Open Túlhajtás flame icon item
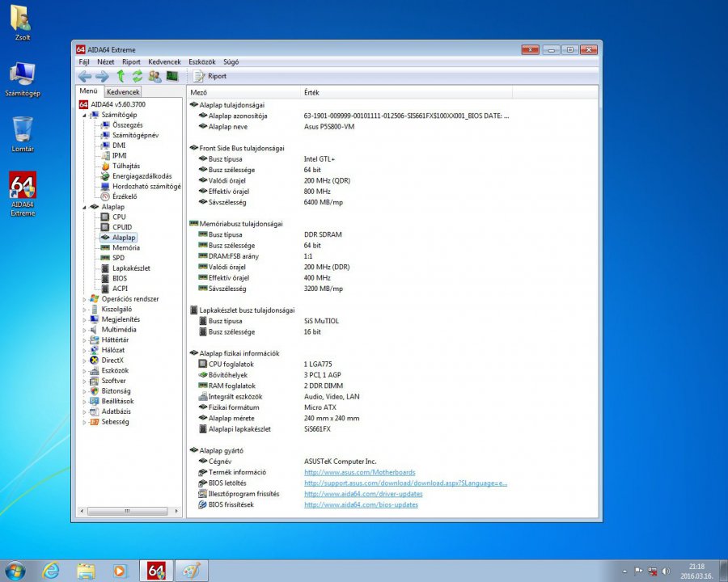The image size is (728, 582). coord(126,166)
